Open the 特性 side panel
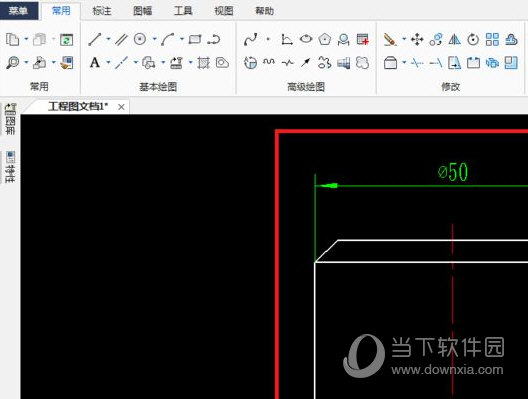This screenshot has width=528, height=399. pyautogui.click(x=10, y=167)
